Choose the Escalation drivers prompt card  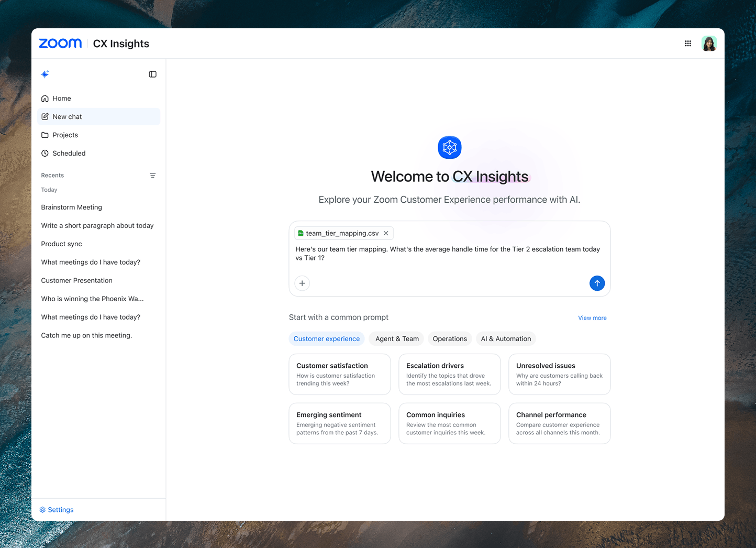tap(450, 374)
